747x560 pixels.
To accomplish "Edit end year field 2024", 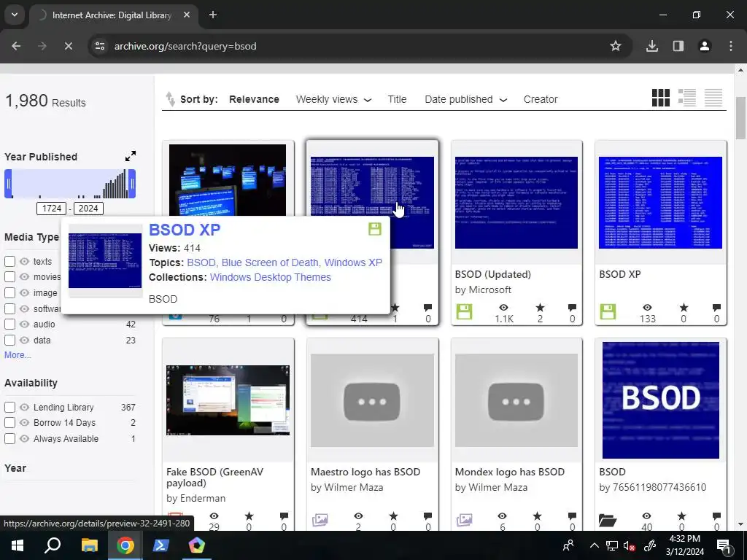I will [x=88, y=208].
